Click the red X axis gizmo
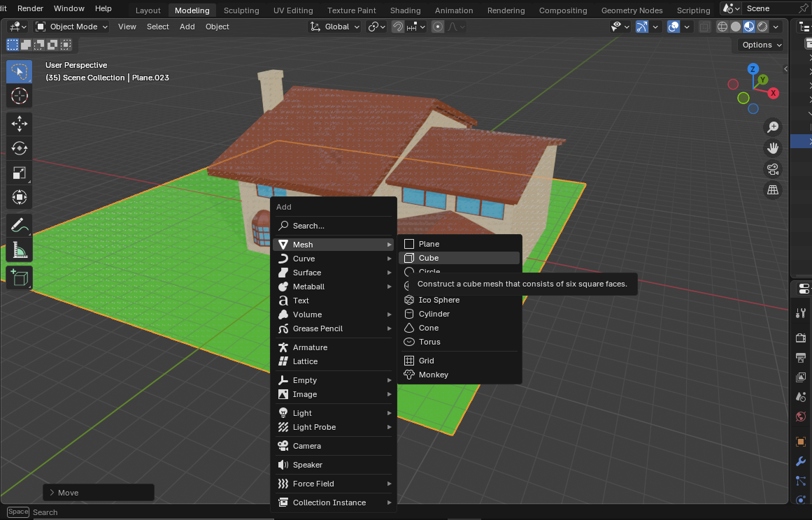812x520 pixels. pos(773,93)
